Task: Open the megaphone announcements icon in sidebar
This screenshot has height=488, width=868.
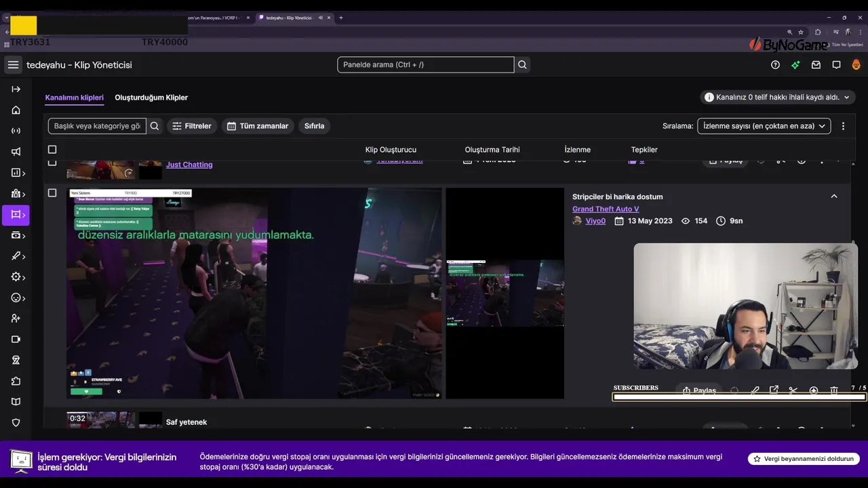Action: coord(16,152)
